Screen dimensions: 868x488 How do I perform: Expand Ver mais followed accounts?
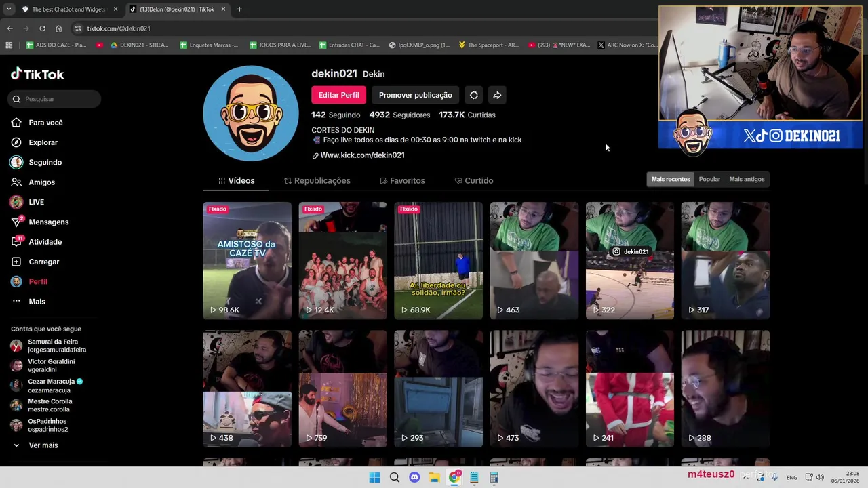35,445
